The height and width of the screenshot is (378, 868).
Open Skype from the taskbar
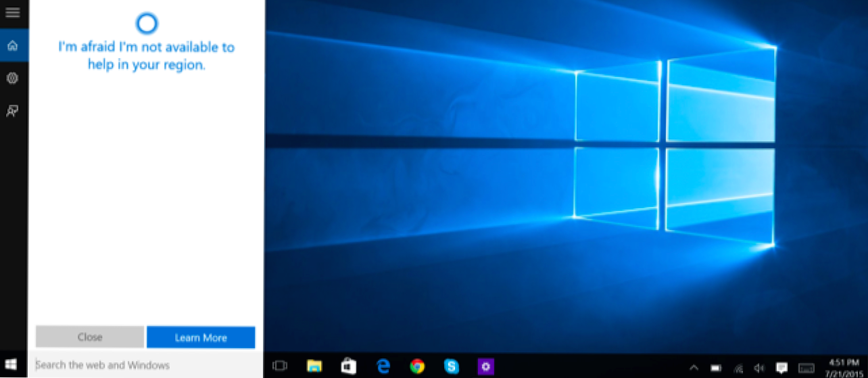click(452, 366)
